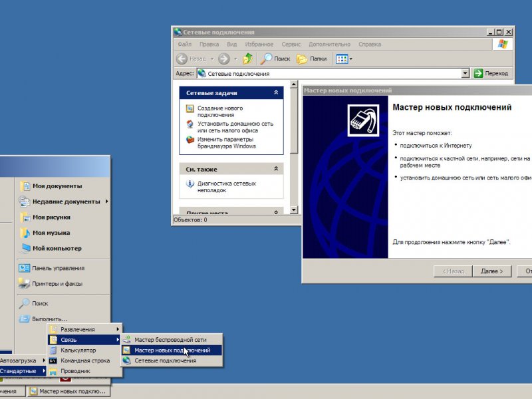Click the Мастер новых подклю... taskbar button
The width and height of the screenshot is (532, 399).
coord(69,391)
